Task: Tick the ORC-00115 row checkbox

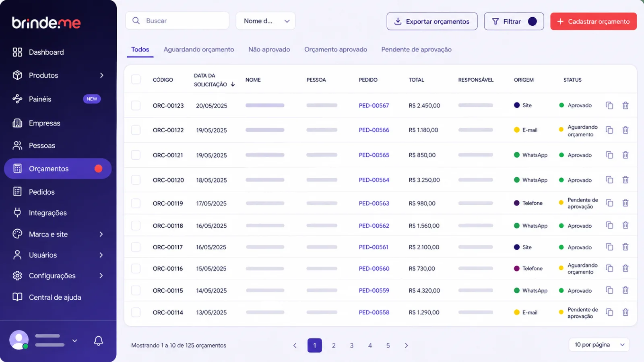Action: [136, 290]
